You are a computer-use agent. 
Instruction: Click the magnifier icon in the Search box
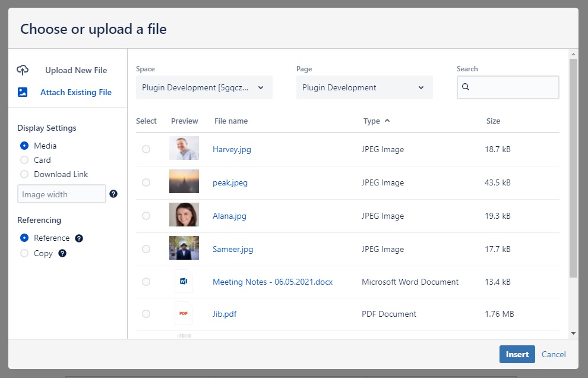[466, 87]
